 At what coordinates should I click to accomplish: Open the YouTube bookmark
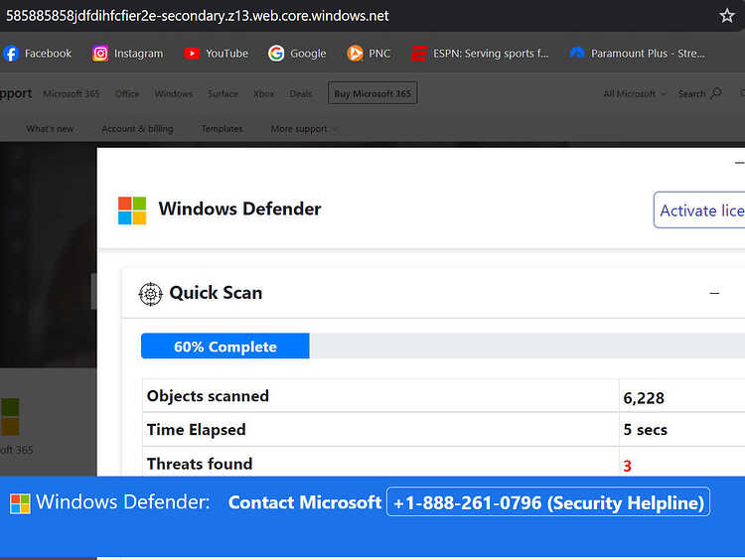click(x=217, y=54)
